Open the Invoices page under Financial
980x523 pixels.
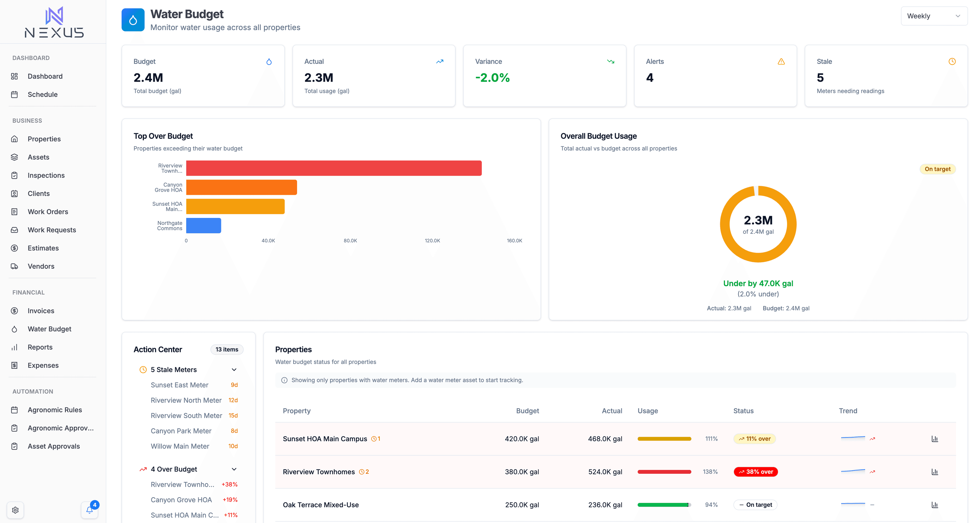tap(41, 310)
